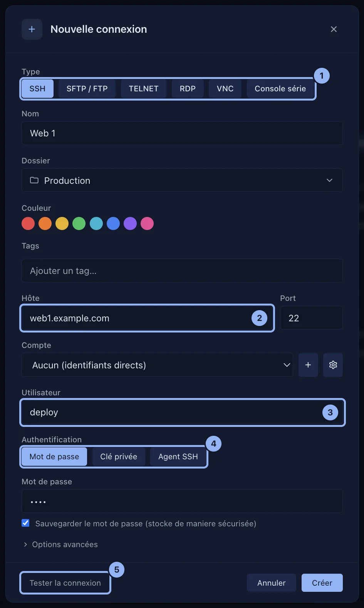Click the plus icon beside Nouvelle connexion
Image resolution: width=364 pixels, height=608 pixels.
[32, 29]
